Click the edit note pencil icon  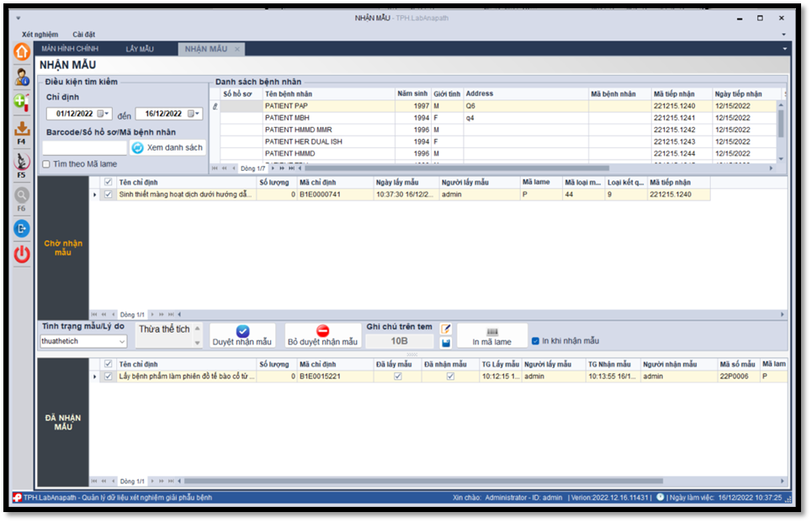click(x=446, y=328)
